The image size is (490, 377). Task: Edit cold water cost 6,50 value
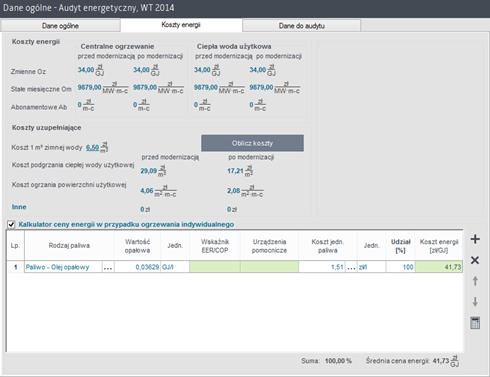click(92, 147)
